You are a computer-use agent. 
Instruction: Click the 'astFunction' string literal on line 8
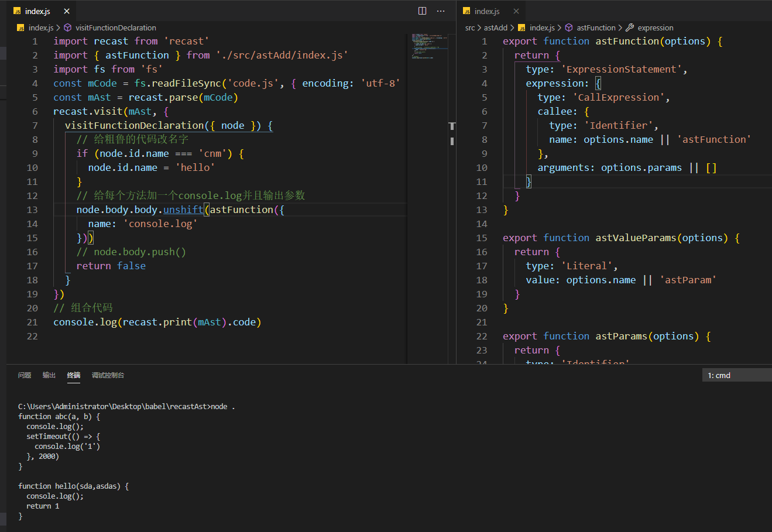click(x=714, y=139)
